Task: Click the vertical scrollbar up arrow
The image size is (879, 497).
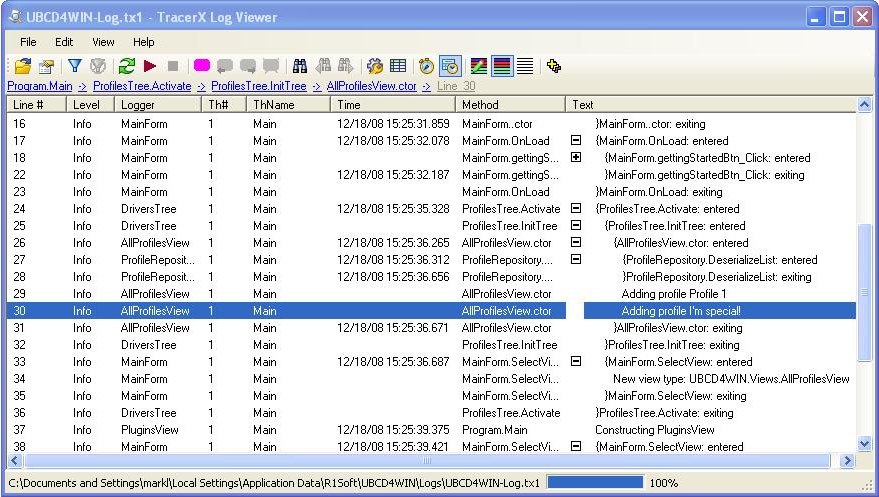Action: click(864, 105)
